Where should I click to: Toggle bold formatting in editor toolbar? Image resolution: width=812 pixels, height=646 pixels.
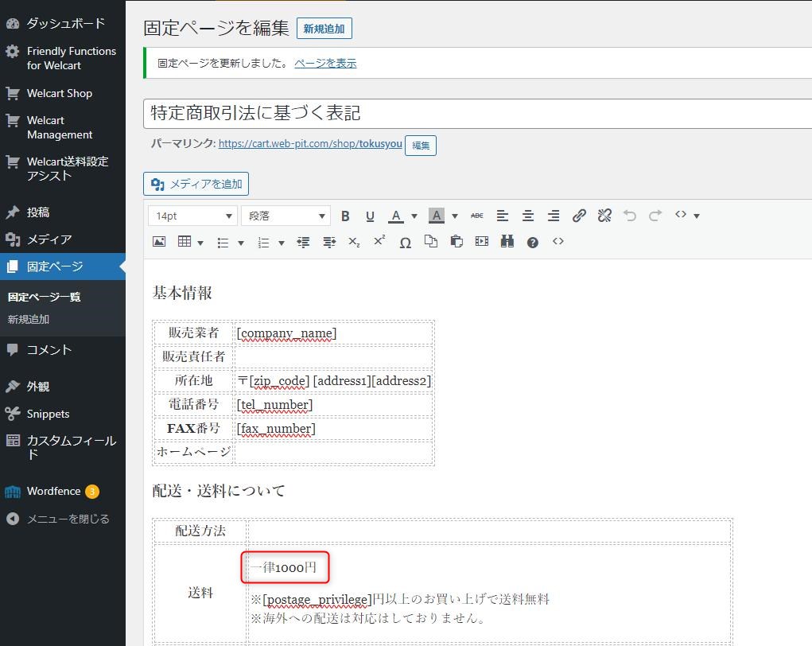coord(345,216)
